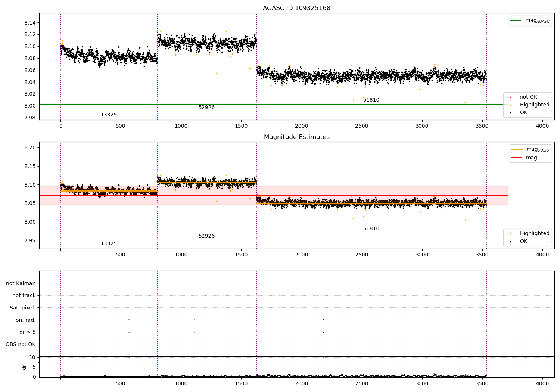Image resolution: width=560 pixels, height=392 pixels.
Task: Click obsid label 51810 in Magnitude Estimates plot
Action: point(371,228)
